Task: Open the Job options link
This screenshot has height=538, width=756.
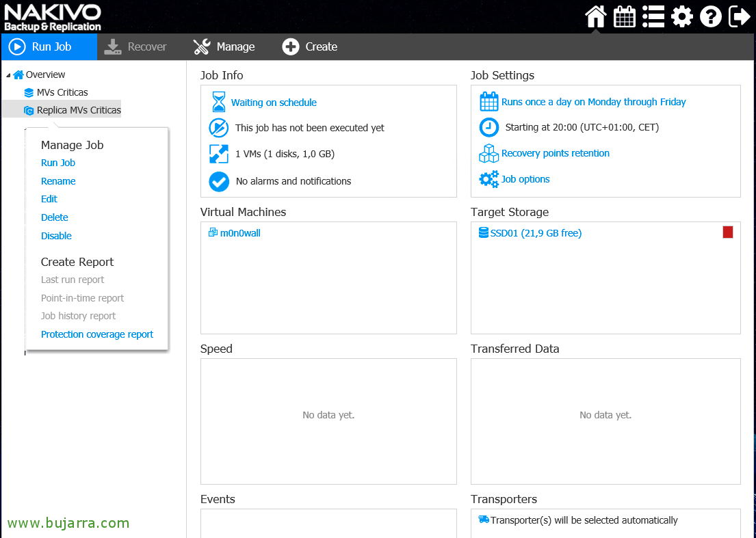Action: 525,179
